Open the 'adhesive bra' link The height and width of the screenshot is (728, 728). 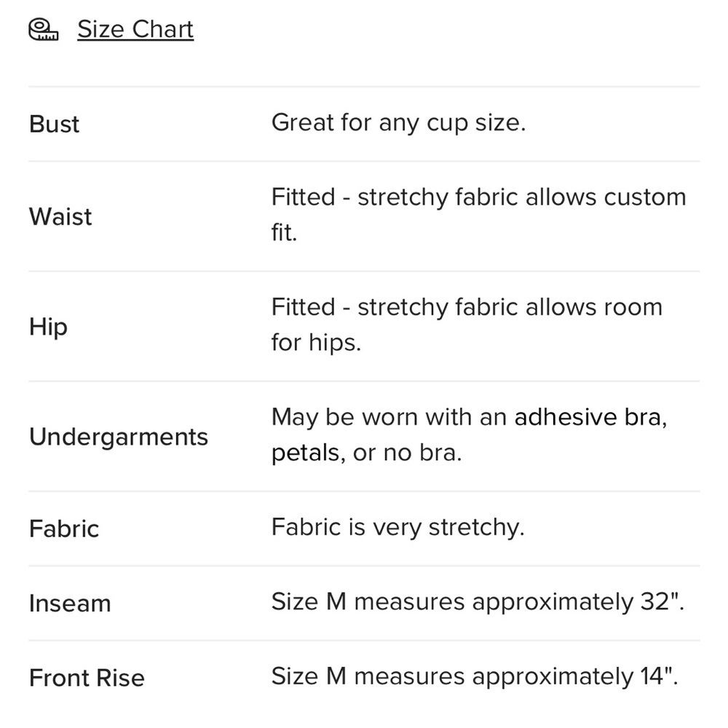(x=590, y=417)
